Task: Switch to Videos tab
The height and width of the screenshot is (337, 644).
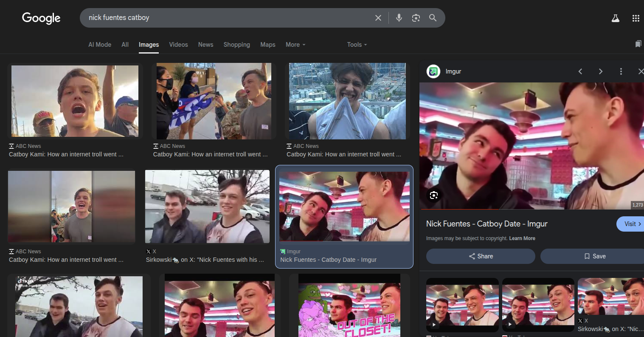Action: (178, 45)
